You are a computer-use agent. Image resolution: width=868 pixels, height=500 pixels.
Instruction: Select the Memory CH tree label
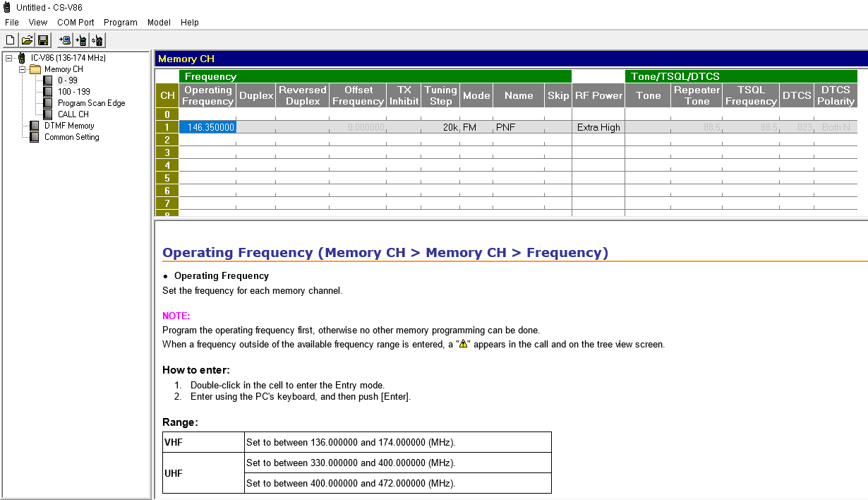64,69
